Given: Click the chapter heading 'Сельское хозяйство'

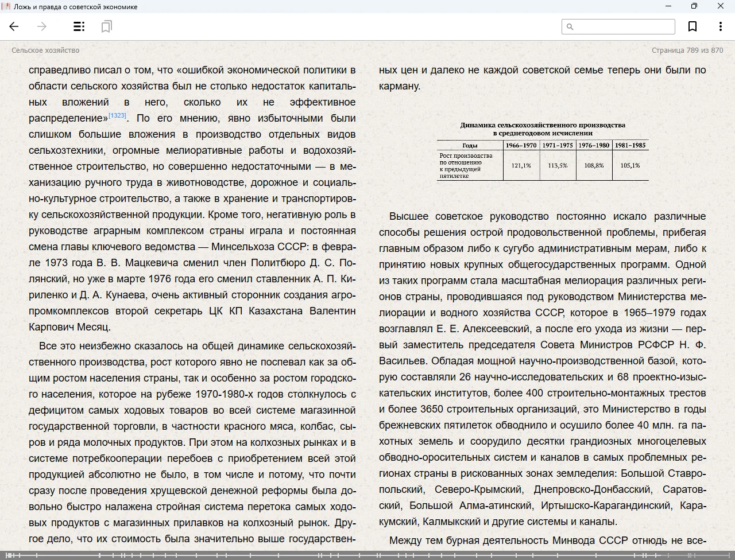Looking at the screenshot, I should pyautogui.click(x=45, y=50).
